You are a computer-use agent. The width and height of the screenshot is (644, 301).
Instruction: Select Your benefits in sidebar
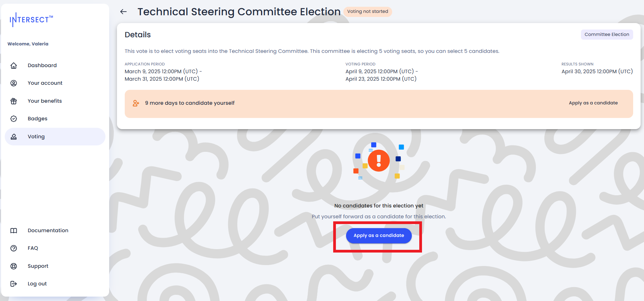[45, 101]
